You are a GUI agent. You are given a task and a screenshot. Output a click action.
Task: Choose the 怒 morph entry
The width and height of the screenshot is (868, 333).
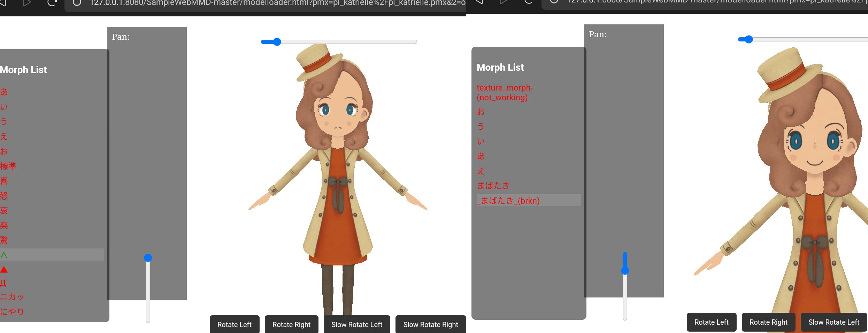[4, 196]
